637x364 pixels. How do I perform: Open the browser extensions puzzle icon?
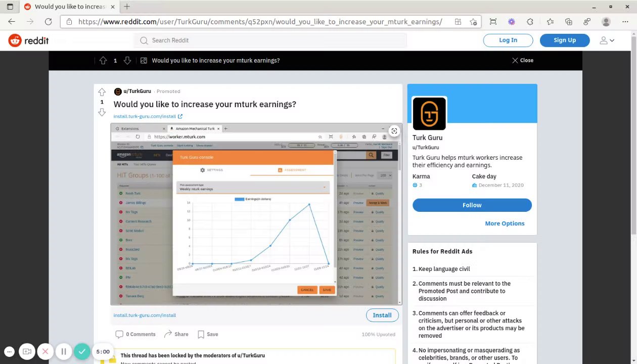[x=530, y=22]
